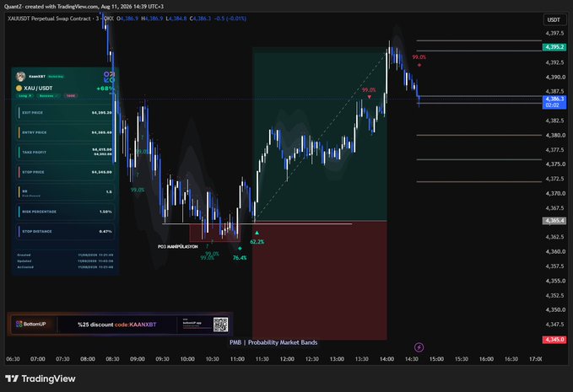Click the ENTRY PRICE row on the card

(x=65, y=132)
